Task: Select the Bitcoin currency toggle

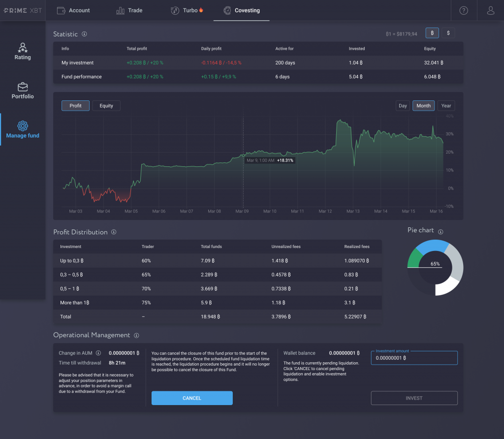Action: [432, 32]
